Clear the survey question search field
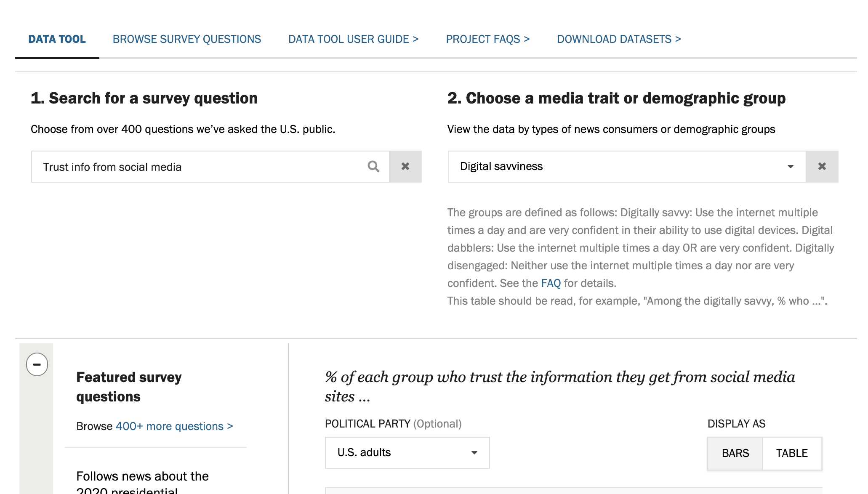Viewport: 868px width, 494px height. 405,167
